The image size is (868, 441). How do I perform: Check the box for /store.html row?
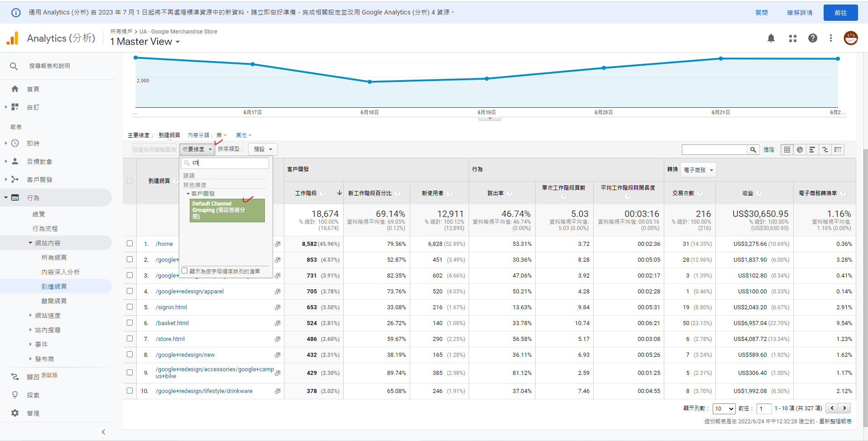click(129, 339)
